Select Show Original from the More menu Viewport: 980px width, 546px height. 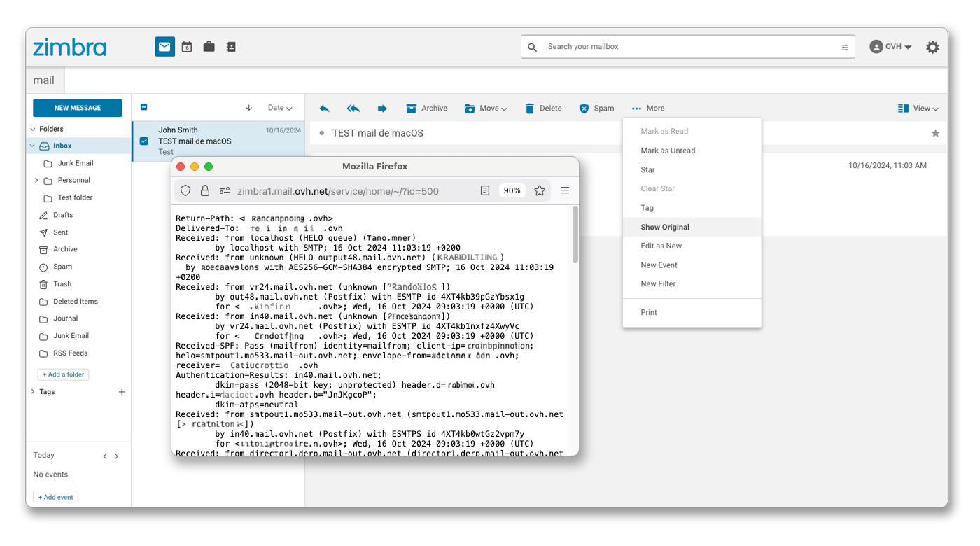click(x=666, y=227)
